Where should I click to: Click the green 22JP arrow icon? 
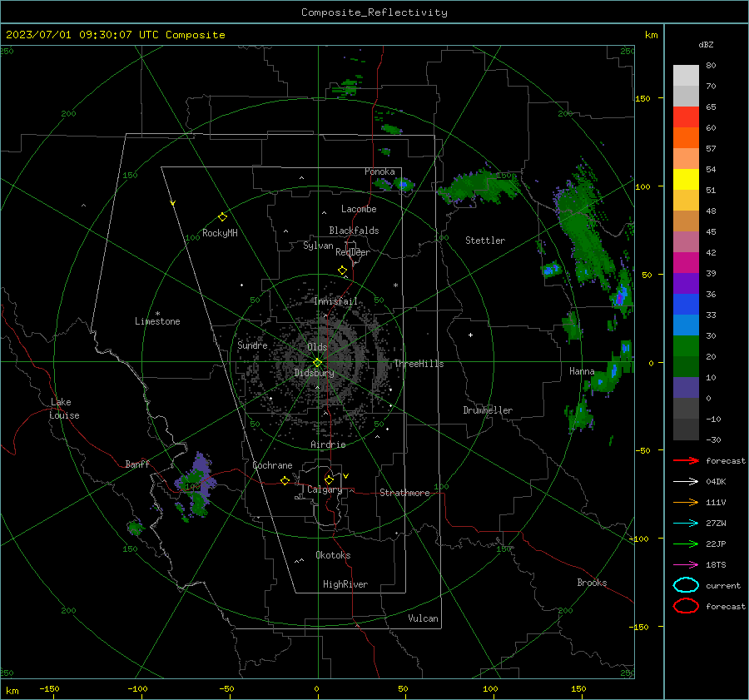686,544
